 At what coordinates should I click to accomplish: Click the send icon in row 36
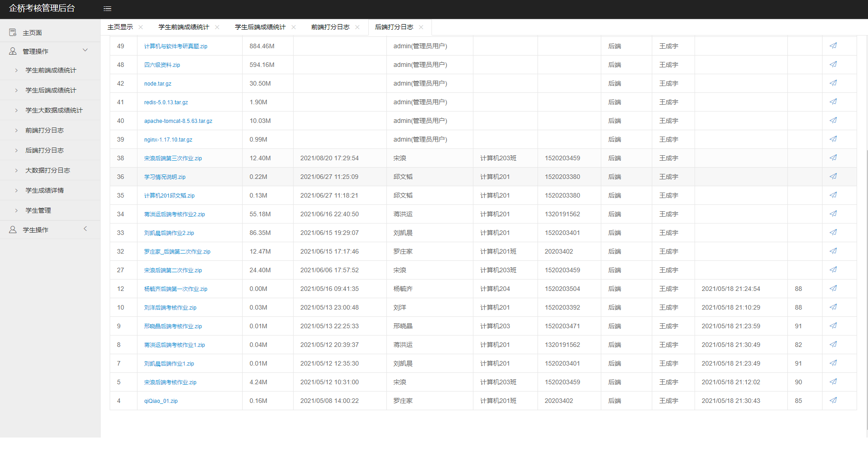tap(833, 176)
